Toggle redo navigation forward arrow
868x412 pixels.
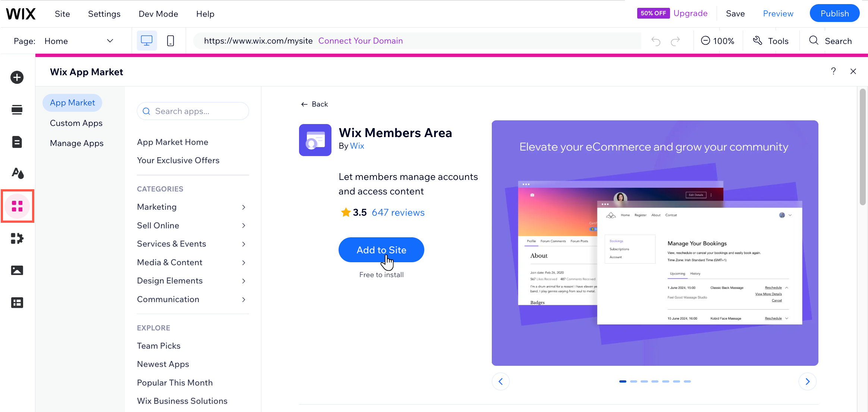click(675, 41)
